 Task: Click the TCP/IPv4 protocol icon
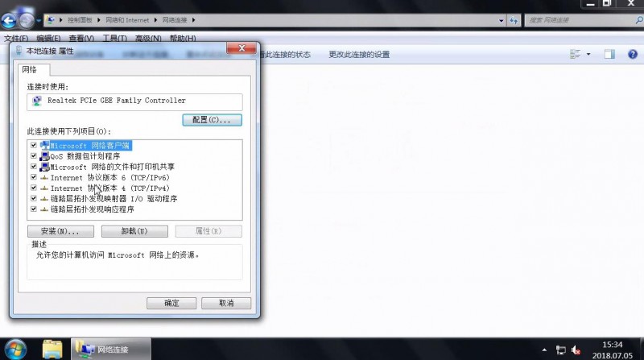(x=44, y=188)
